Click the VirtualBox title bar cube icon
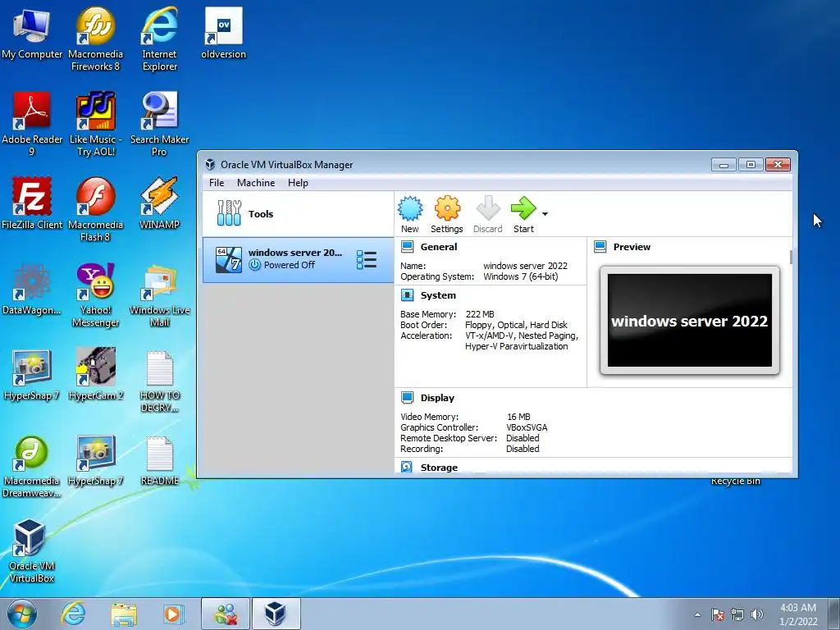The image size is (840, 630). coord(211,164)
